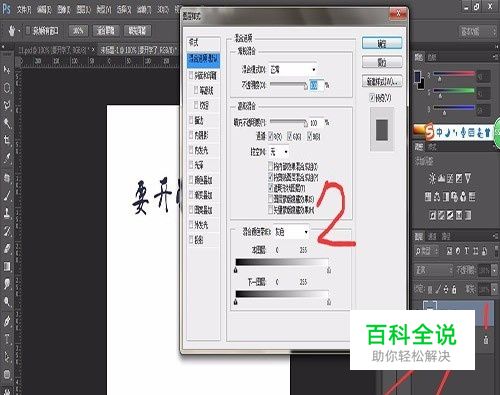Click the 不透明度 (Opacity) slider in dialog

point(289,85)
